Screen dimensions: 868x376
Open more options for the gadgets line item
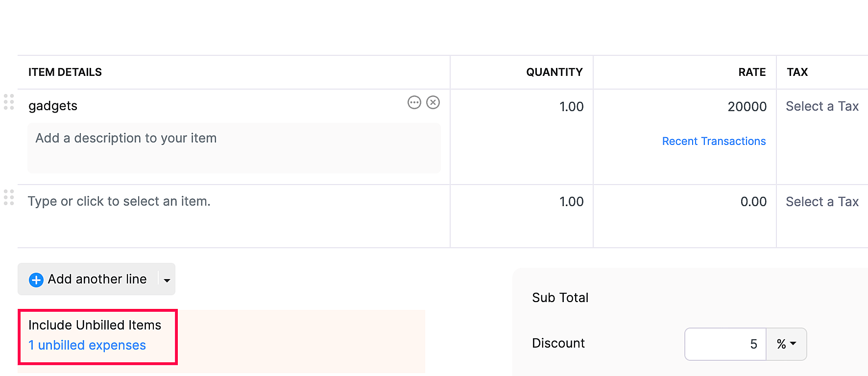[x=414, y=103]
